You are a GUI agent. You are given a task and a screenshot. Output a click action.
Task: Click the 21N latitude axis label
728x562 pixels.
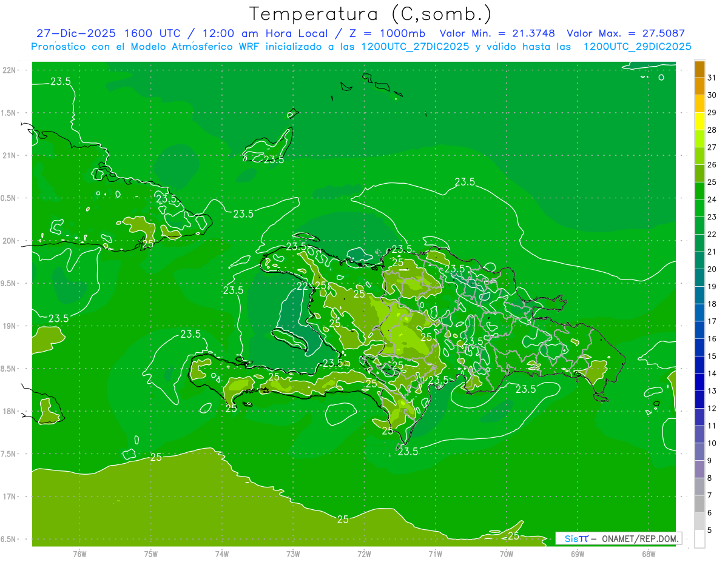pyautogui.click(x=10, y=155)
